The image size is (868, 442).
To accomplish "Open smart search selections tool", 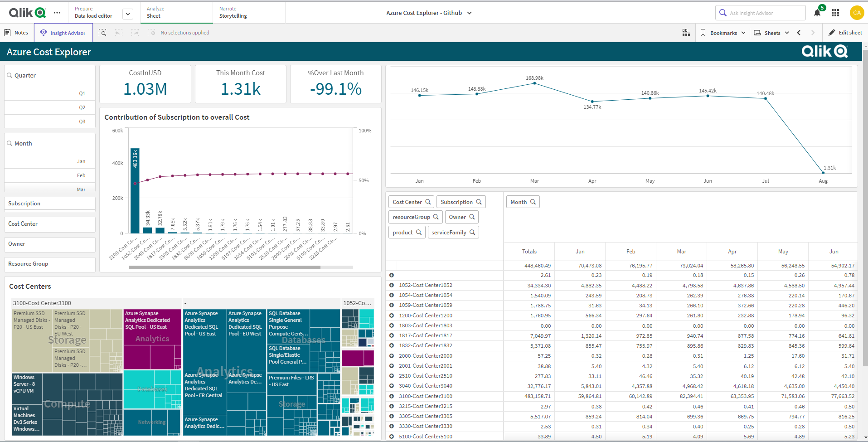I will click(102, 32).
